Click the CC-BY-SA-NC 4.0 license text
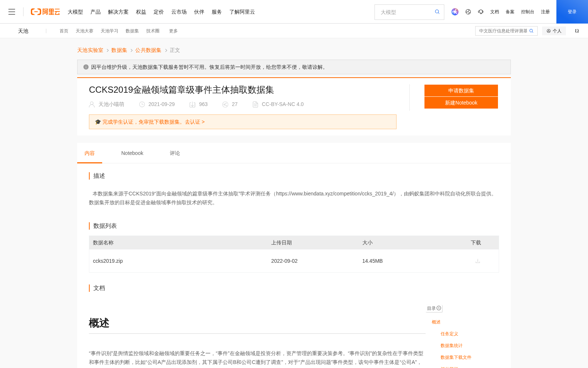This screenshot has width=588, height=368. tap(283, 105)
